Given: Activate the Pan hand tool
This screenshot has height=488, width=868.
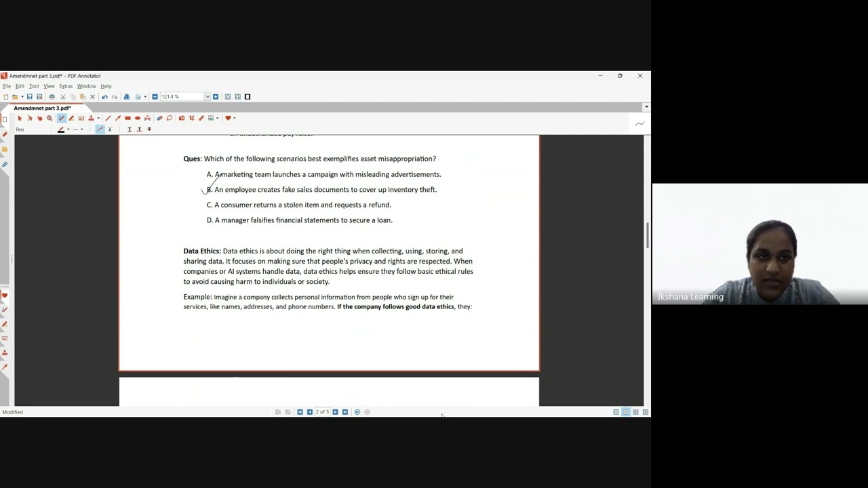Looking at the screenshot, I should point(40,118).
